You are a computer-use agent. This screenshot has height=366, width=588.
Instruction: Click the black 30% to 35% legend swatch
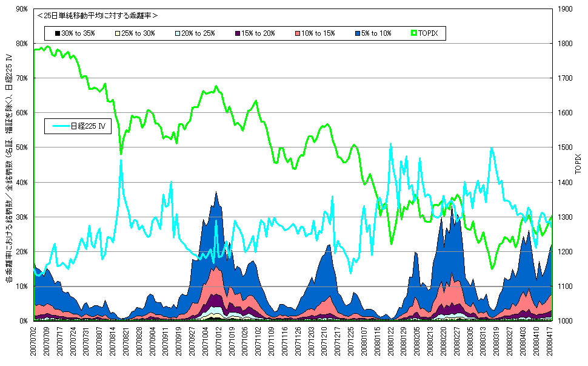click(x=58, y=33)
